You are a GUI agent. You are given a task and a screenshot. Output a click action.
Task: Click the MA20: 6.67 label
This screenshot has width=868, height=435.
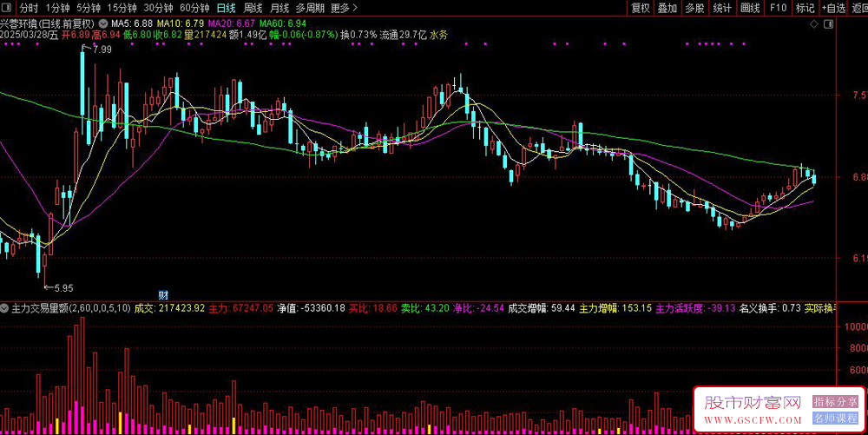pyautogui.click(x=232, y=23)
